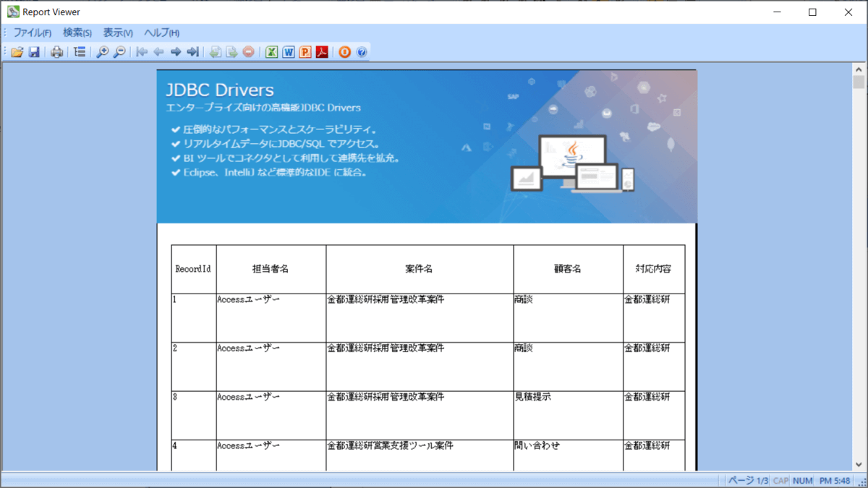This screenshot has width=868, height=488.
Task: Click the JDBC Drivers banner image
Action: coord(427,147)
